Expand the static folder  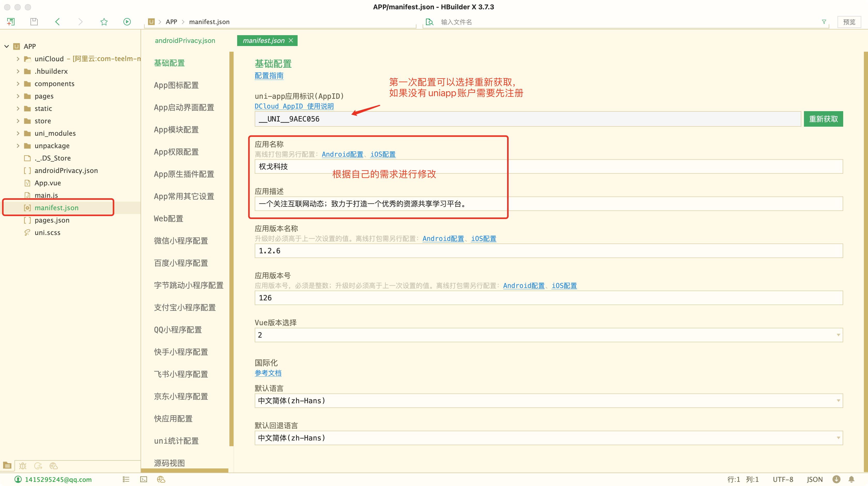point(18,108)
